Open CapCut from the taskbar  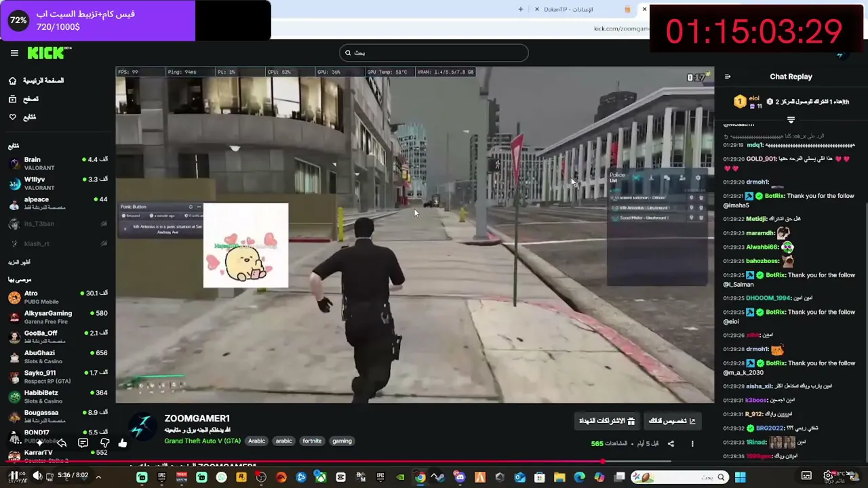[340, 477]
